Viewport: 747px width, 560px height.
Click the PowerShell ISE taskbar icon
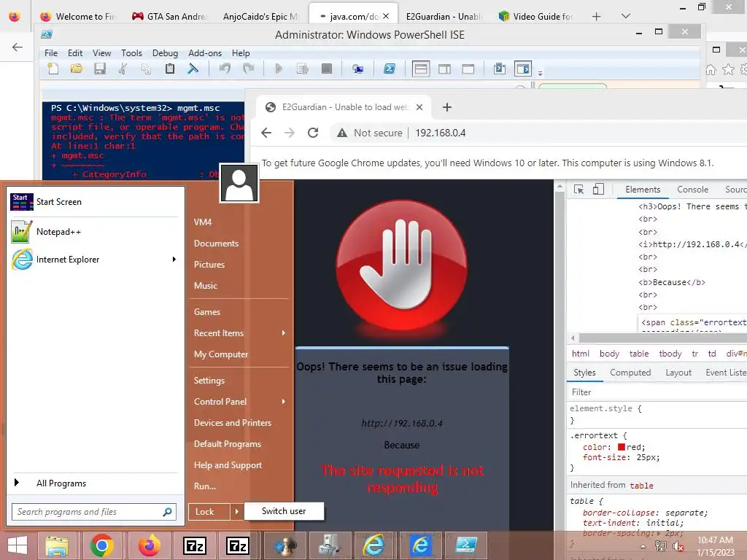[466, 545]
